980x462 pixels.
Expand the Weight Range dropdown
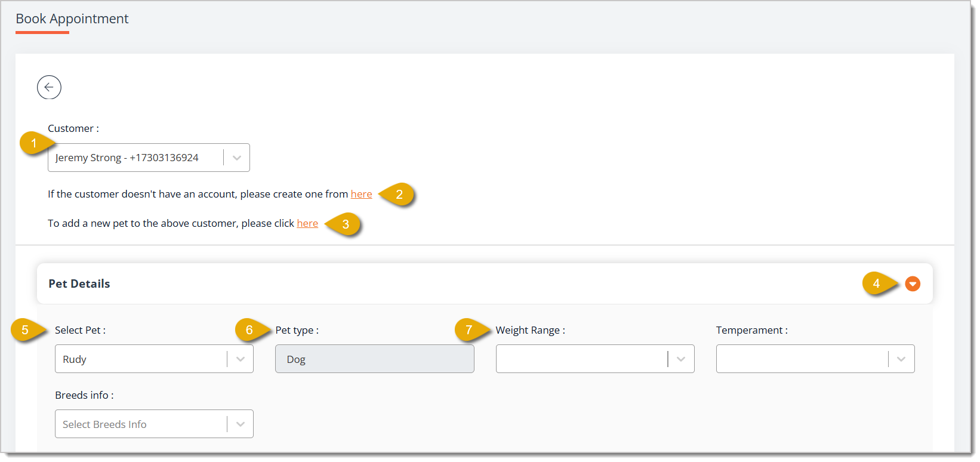click(595, 359)
